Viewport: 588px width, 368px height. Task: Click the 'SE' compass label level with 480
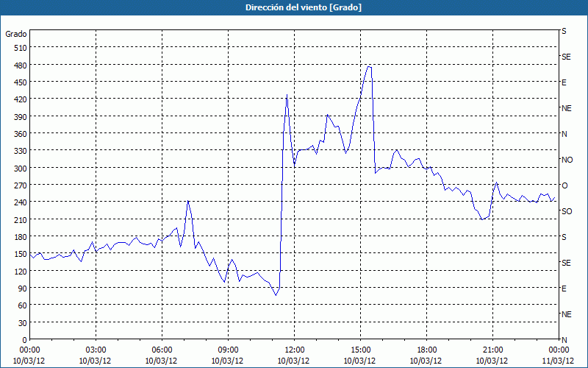566,57
